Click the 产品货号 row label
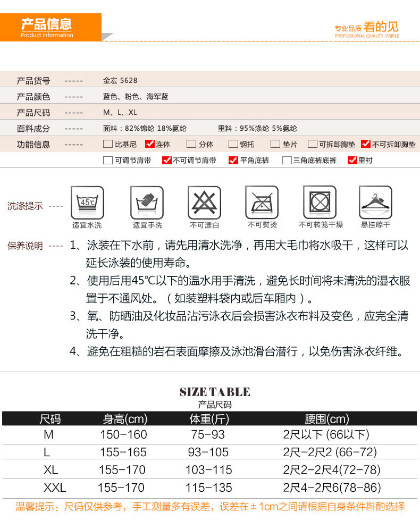The height and width of the screenshot is (521, 420). click(33, 80)
